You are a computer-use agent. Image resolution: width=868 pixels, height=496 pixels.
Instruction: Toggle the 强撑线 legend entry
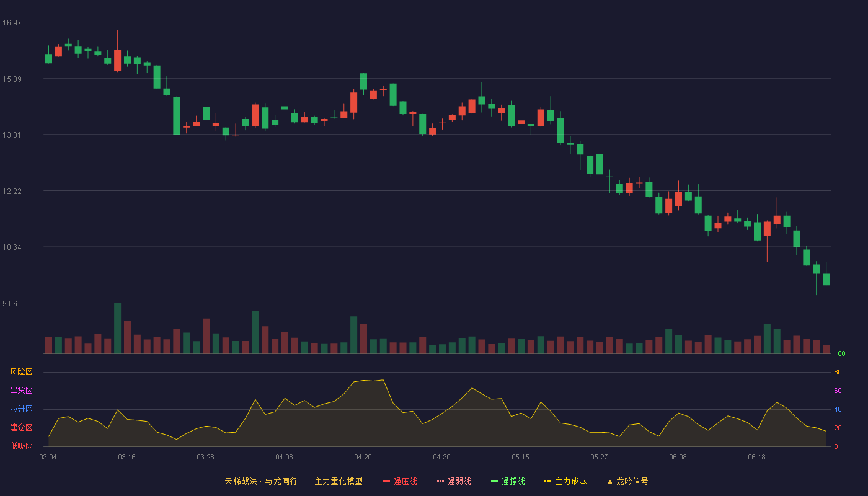click(508, 481)
